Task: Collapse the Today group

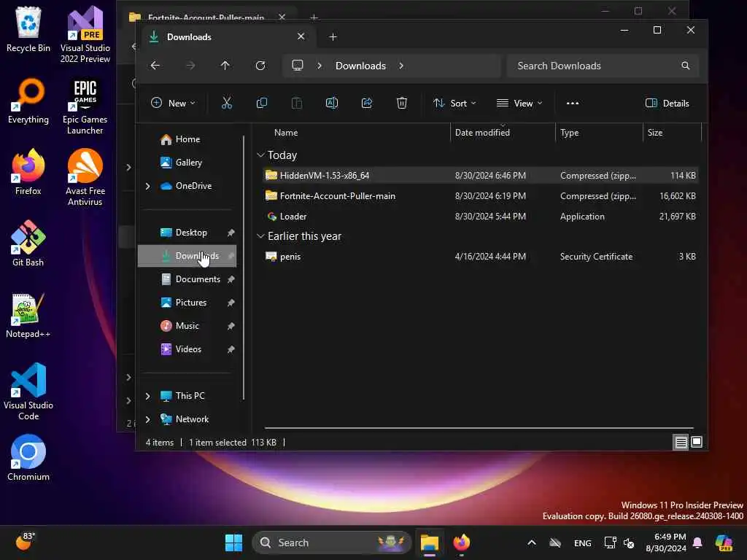Action: pyautogui.click(x=260, y=155)
